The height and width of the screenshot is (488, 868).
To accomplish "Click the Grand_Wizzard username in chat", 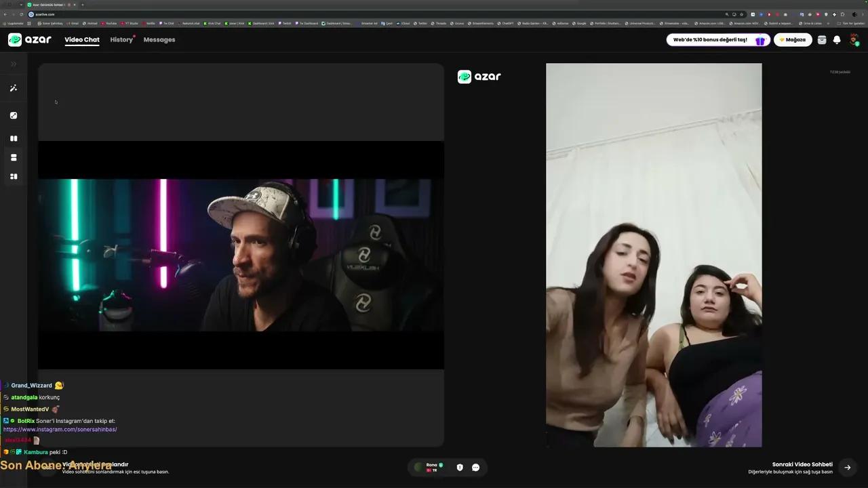I will [x=31, y=386].
